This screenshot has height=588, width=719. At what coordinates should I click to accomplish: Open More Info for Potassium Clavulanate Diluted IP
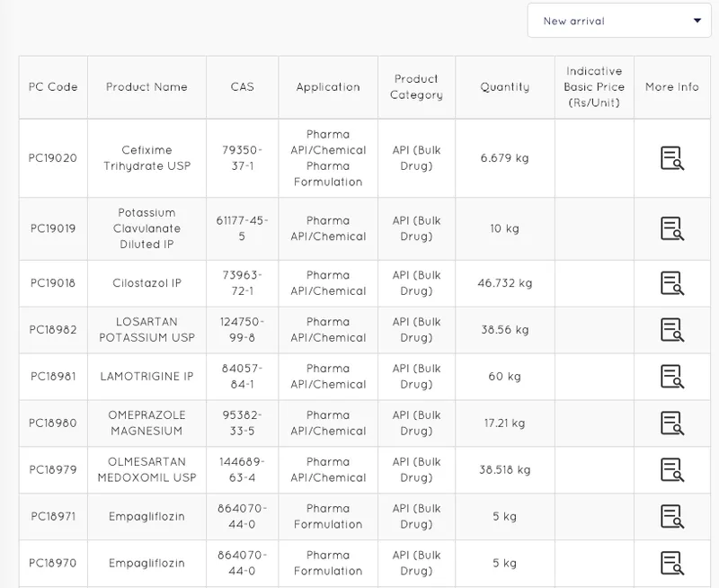point(671,228)
